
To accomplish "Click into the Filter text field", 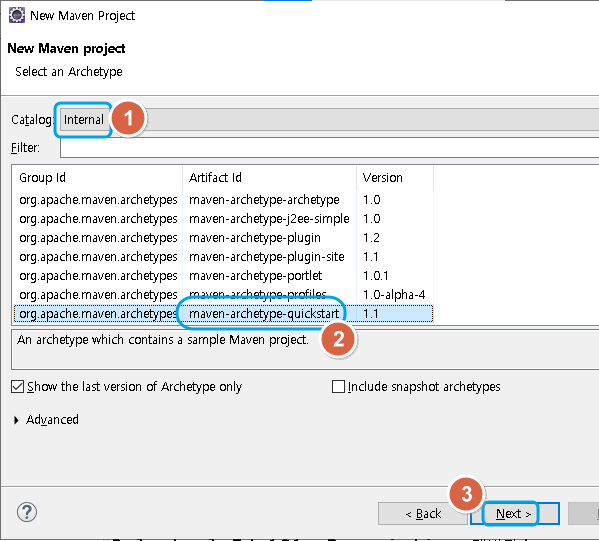I will (x=329, y=147).
